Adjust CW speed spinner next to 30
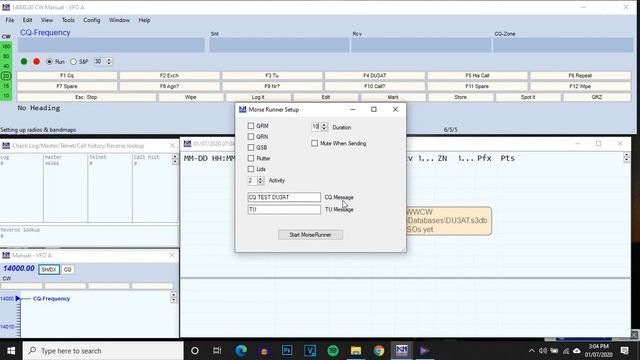Screen dimensions: 640x360 point(109,62)
